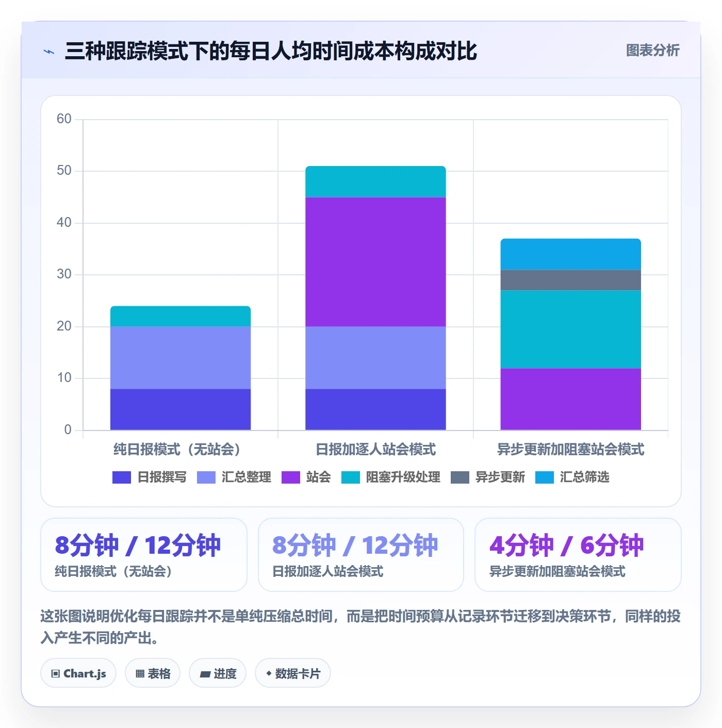Image resolution: width=722 pixels, height=728 pixels.
Task: Toggle the 汇总整理 legend color box
Action: (x=206, y=477)
